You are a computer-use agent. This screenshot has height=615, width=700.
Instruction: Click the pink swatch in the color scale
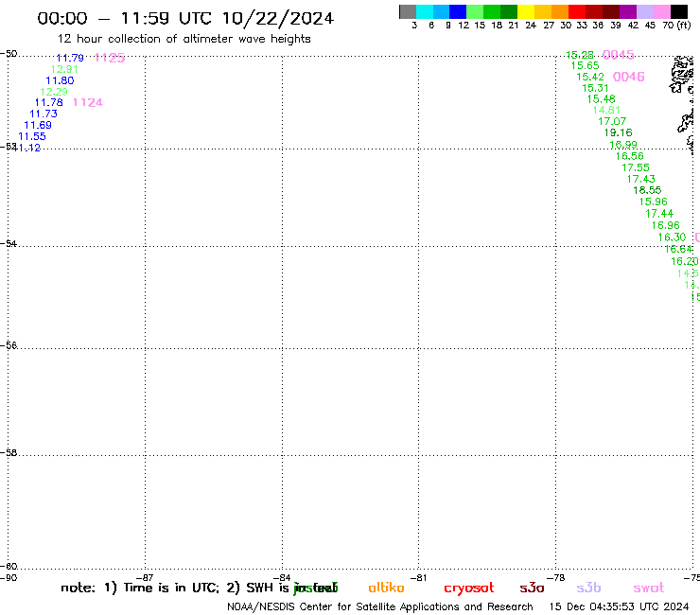(x=662, y=11)
